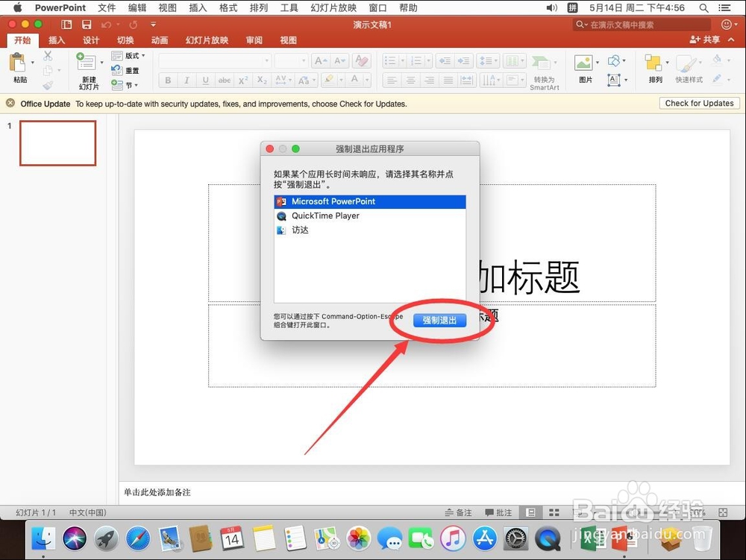This screenshot has height=560, width=746.
Task: Open System Preferences gear in Dock
Action: 515,538
